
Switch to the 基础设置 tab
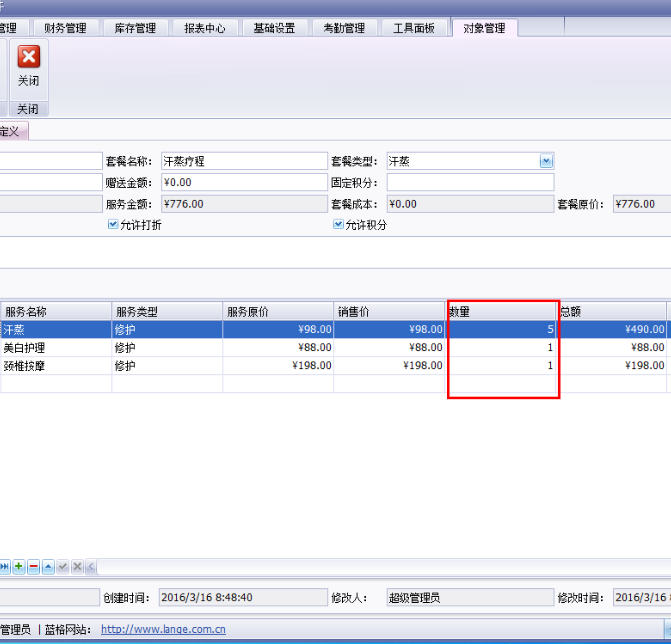[274, 28]
